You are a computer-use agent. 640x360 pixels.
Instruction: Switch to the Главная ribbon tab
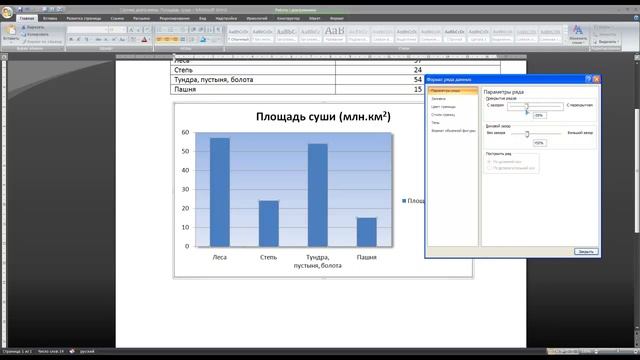click(x=27, y=18)
